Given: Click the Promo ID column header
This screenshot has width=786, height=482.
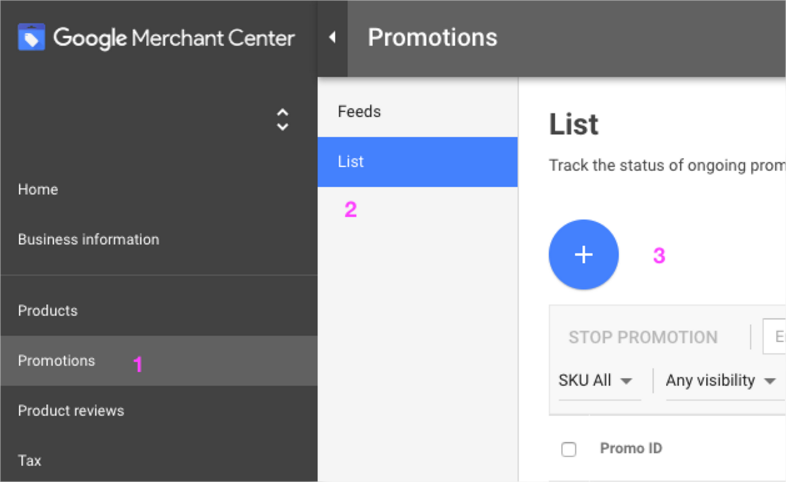Looking at the screenshot, I should tap(631, 448).
